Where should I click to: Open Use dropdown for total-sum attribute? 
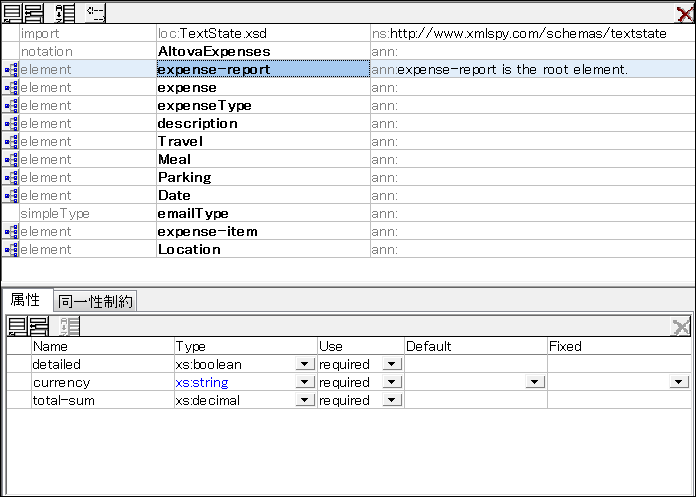click(392, 400)
